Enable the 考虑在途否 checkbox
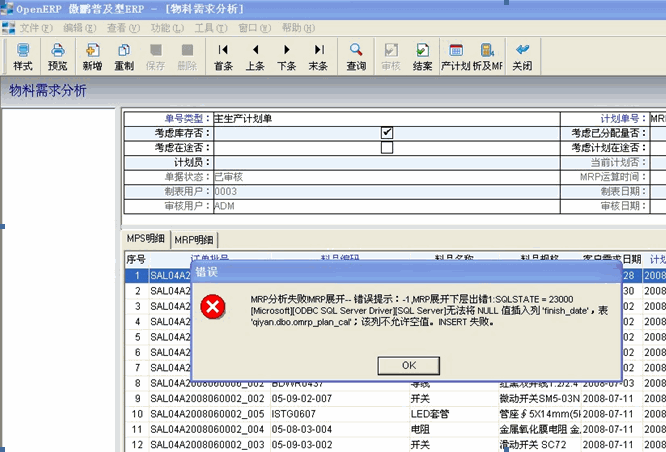The image size is (666, 452). [387, 148]
